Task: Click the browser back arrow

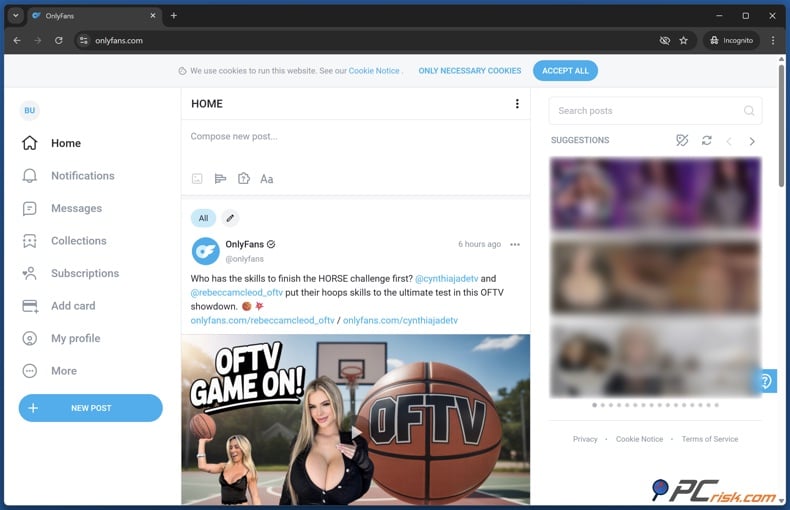Action: 17,40
